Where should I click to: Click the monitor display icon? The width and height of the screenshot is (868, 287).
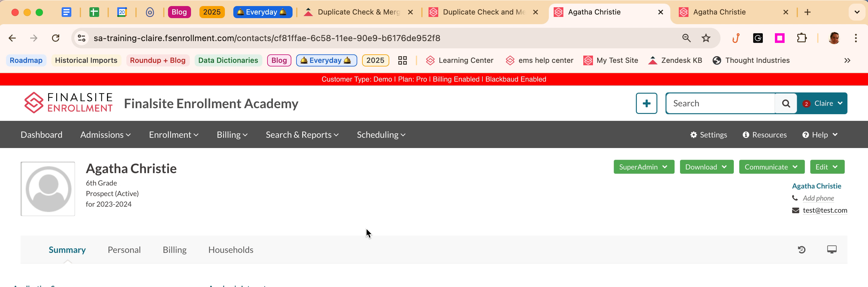(x=831, y=250)
